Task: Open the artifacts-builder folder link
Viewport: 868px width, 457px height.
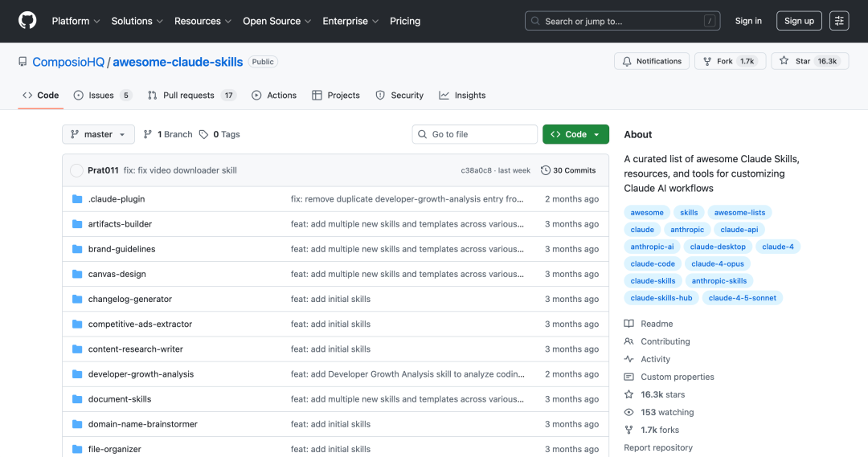Action: [120, 224]
